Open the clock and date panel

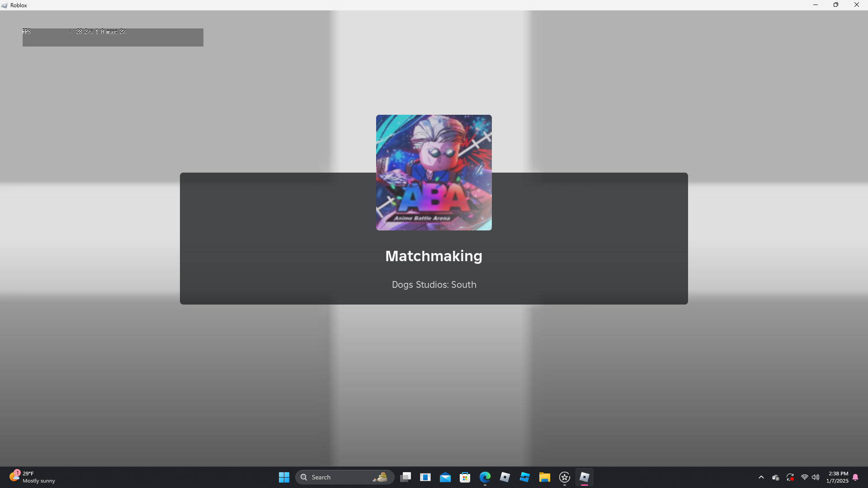[x=838, y=477]
